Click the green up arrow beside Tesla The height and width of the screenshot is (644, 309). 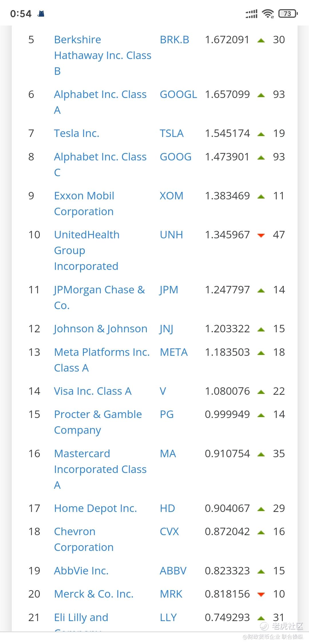[261, 134]
